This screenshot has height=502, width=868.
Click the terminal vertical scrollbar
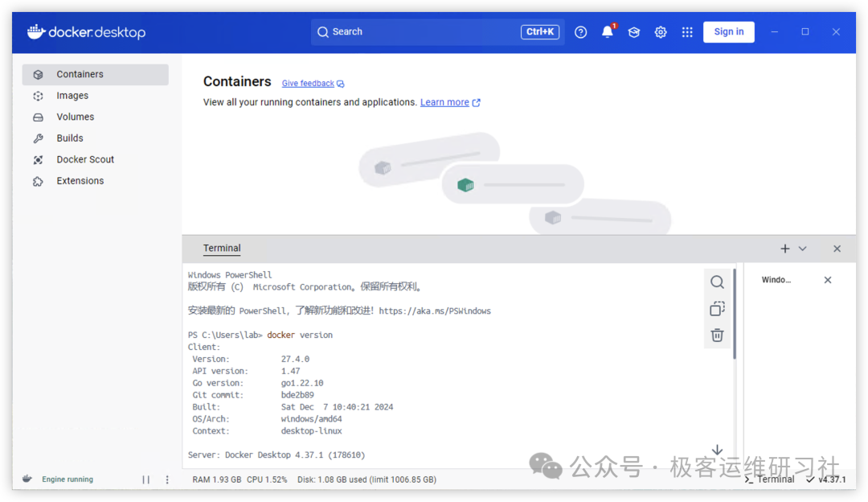pyautogui.click(x=735, y=314)
